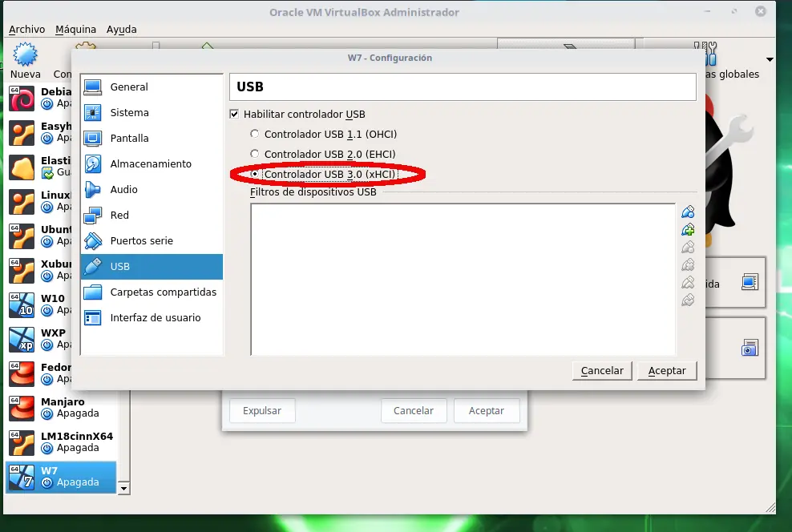Open the Pantalla settings category
This screenshot has width=792, height=532.
(152, 139)
